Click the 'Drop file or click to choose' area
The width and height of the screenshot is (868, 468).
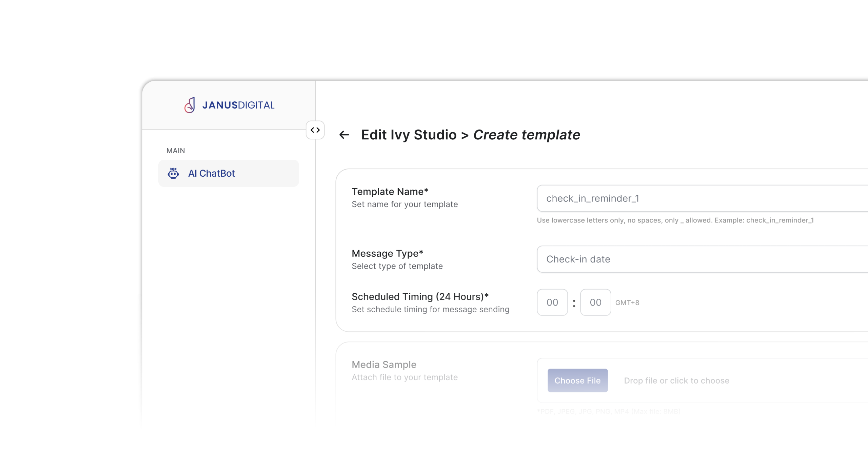676,381
